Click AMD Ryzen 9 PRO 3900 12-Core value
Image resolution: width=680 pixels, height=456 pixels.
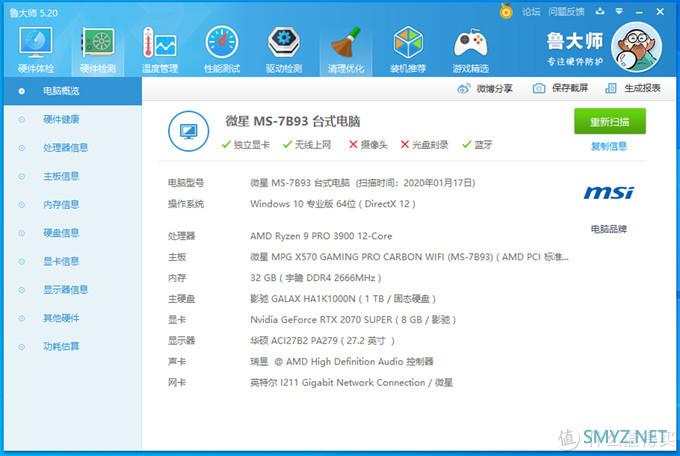[x=321, y=236]
